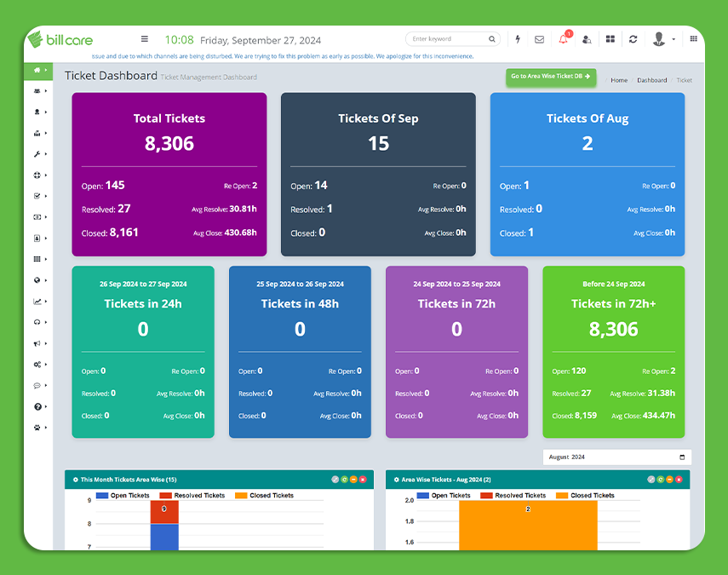Toggle the hamburger sidebar menu

pyautogui.click(x=145, y=39)
